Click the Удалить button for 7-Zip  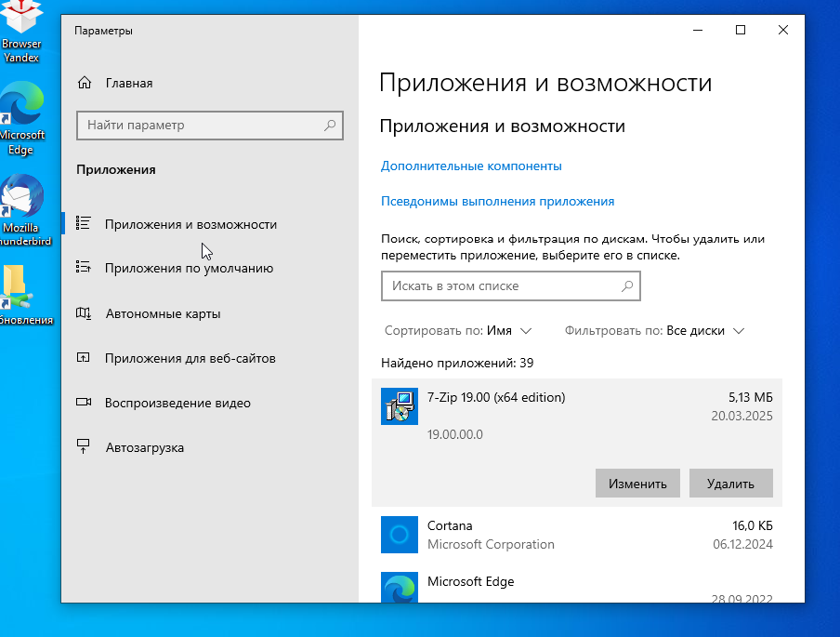pos(730,484)
